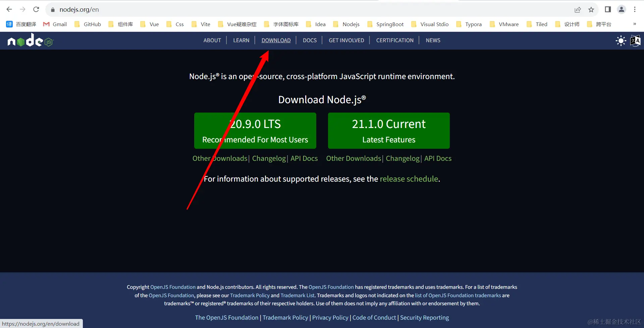Open the Typora bookmark folder
The width and height of the screenshot is (644, 328).
point(469,24)
